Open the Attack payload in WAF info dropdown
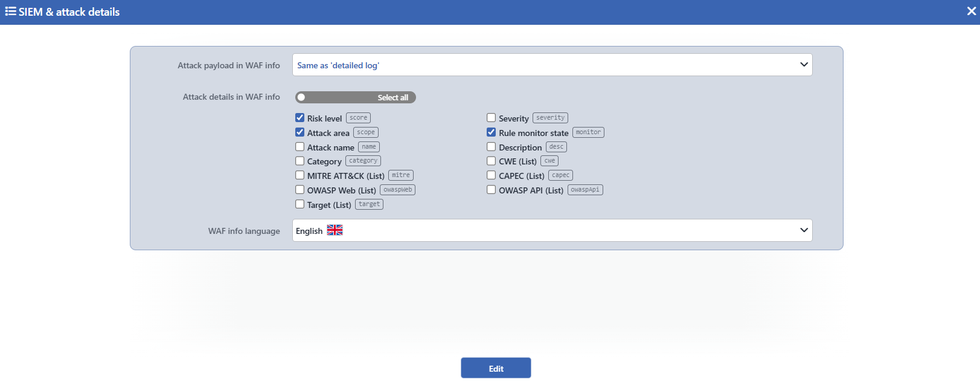Screen dimensions: 980x382 coord(552,65)
